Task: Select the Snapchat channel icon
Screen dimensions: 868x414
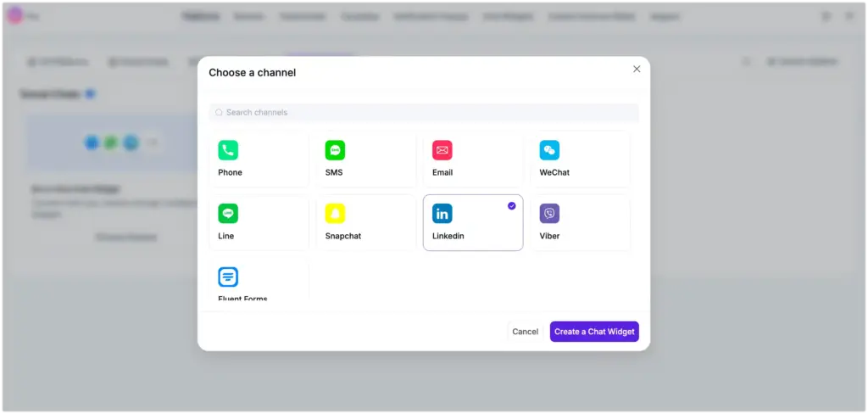Action: tap(335, 214)
